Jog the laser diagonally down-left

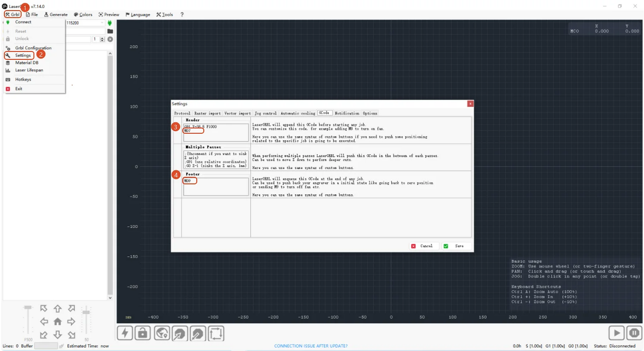pos(44,335)
